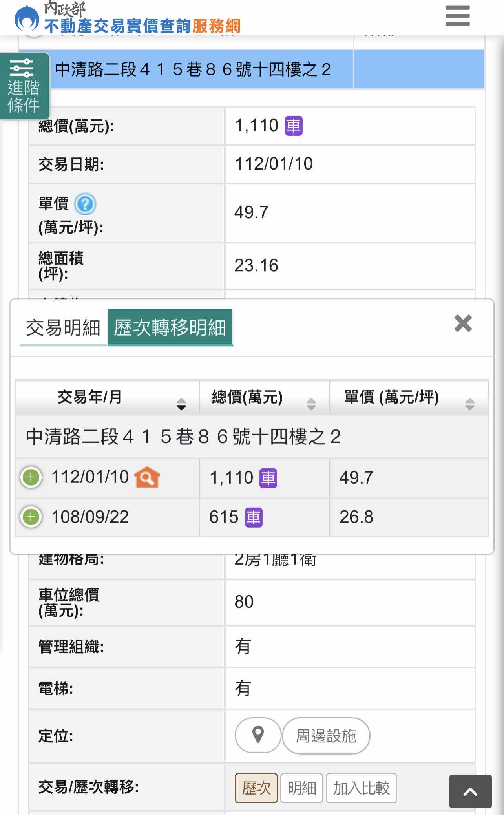Click the 周邊設施 button
Viewport: 504px width, 815px height.
point(326,736)
